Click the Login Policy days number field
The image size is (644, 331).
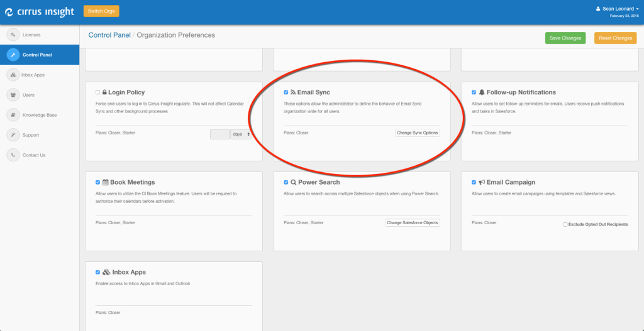click(219, 134)
